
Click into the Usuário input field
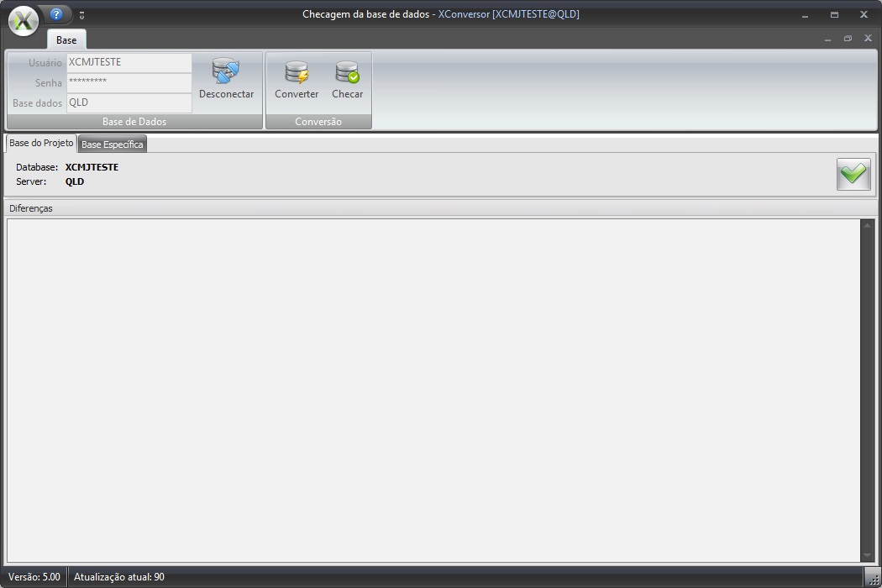click(x=129, y=63)
